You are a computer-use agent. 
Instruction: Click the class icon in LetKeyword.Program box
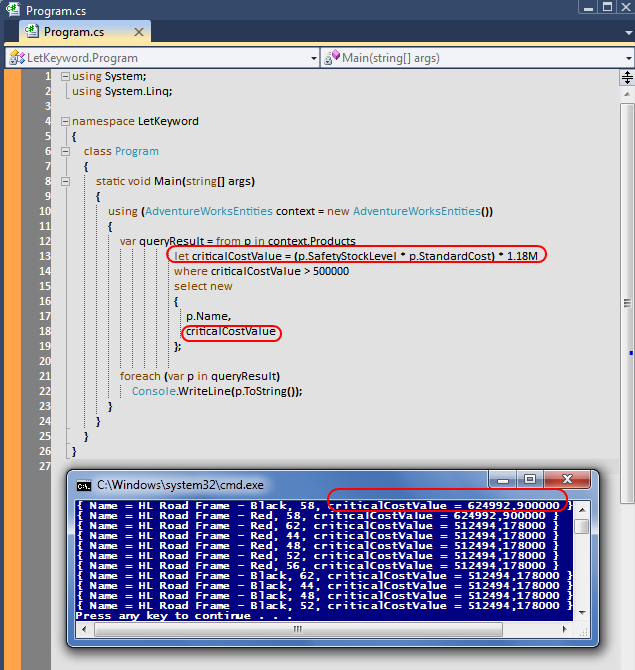tap(16, 58)
